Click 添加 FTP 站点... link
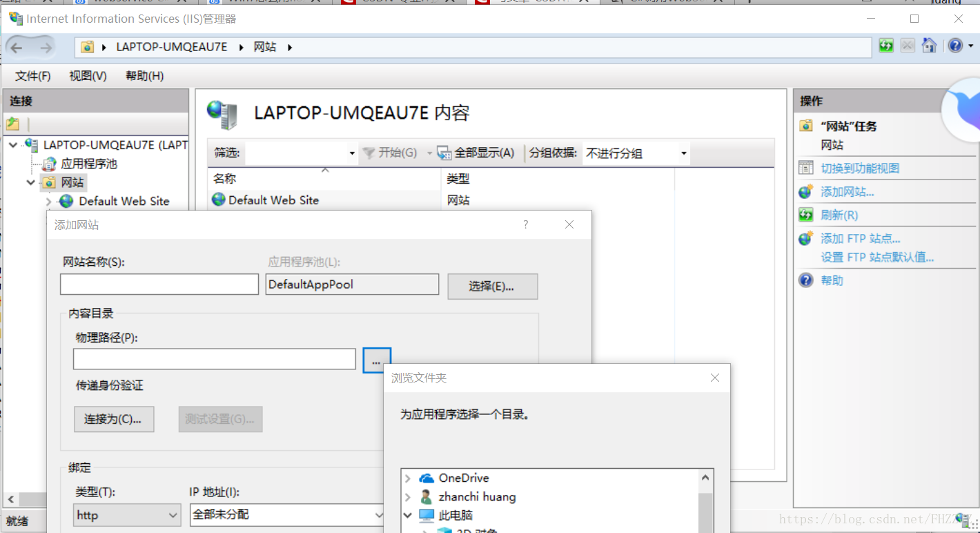Screen dimensions: 980x533 tap(861, 239)
